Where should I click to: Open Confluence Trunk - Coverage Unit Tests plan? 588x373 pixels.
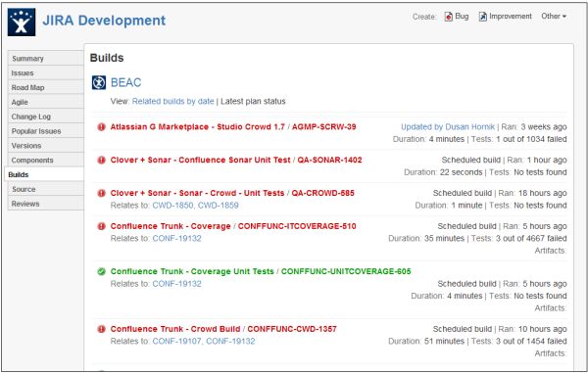192,271
